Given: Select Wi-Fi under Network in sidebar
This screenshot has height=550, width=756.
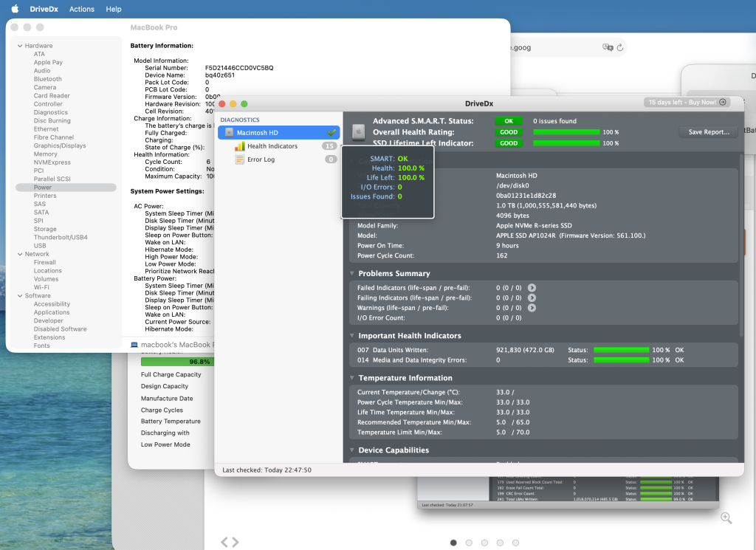Looking at the screenshot, I should pos(41,287).
